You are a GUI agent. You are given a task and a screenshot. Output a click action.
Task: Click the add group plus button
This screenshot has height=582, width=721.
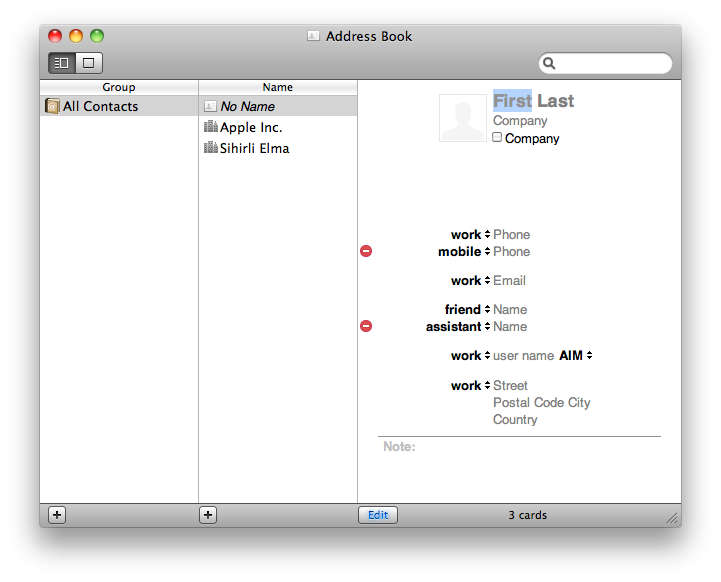click(x=57, y=515)
